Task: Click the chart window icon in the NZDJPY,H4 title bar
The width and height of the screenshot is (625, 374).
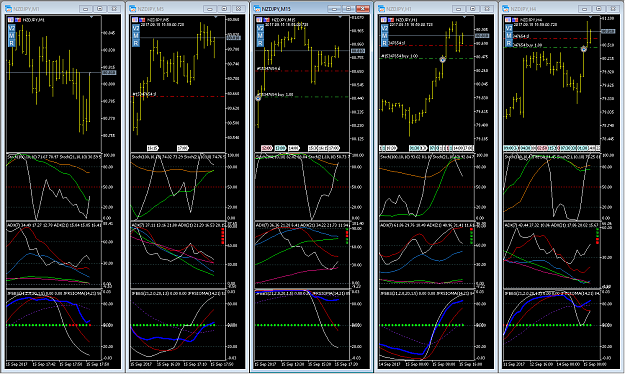Action: [x=505, y=8]
